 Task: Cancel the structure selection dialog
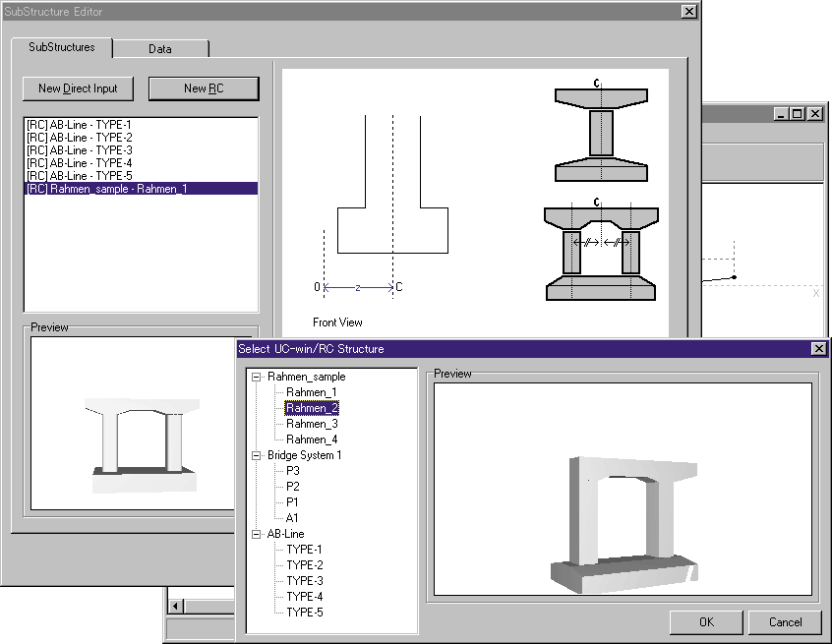click(x=785, y=621)
